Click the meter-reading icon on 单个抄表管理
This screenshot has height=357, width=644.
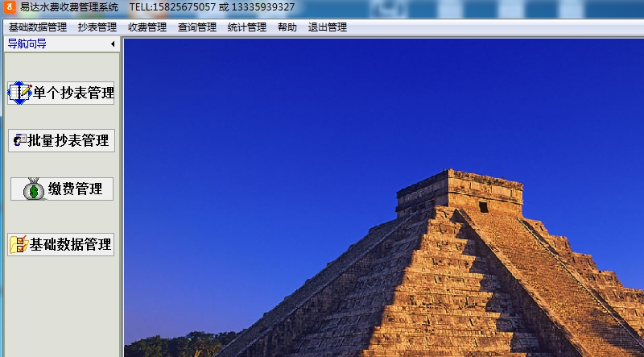(x=19, y=93)
